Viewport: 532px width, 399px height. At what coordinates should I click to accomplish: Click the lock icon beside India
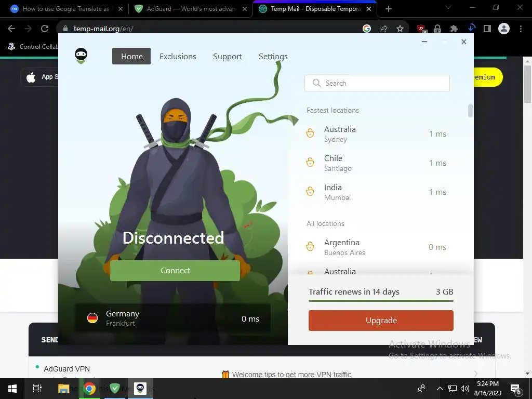pyautogui.click(x=310, y=192)
